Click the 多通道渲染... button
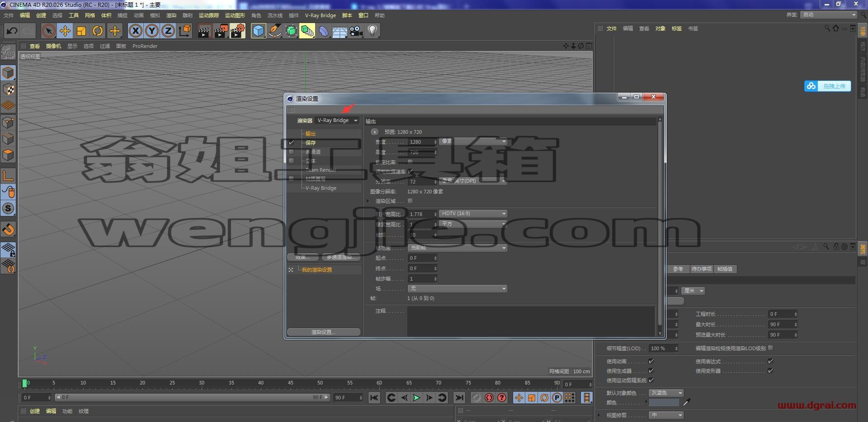 [341, 257]
